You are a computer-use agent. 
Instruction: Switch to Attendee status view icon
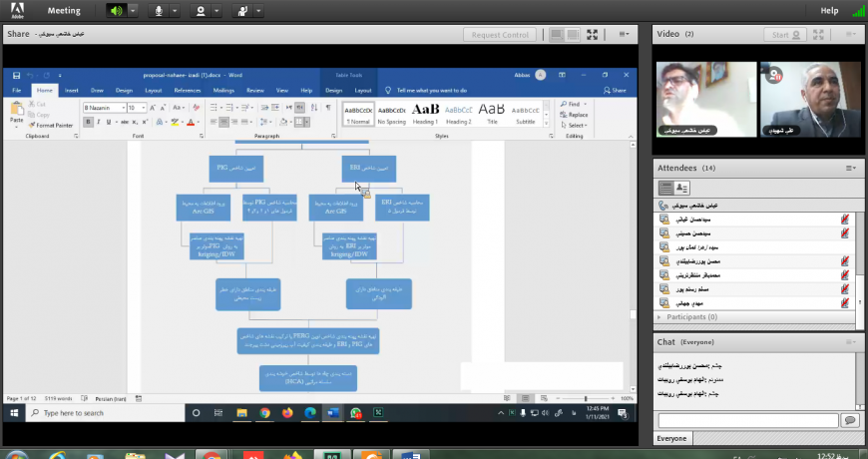(682, 189)
